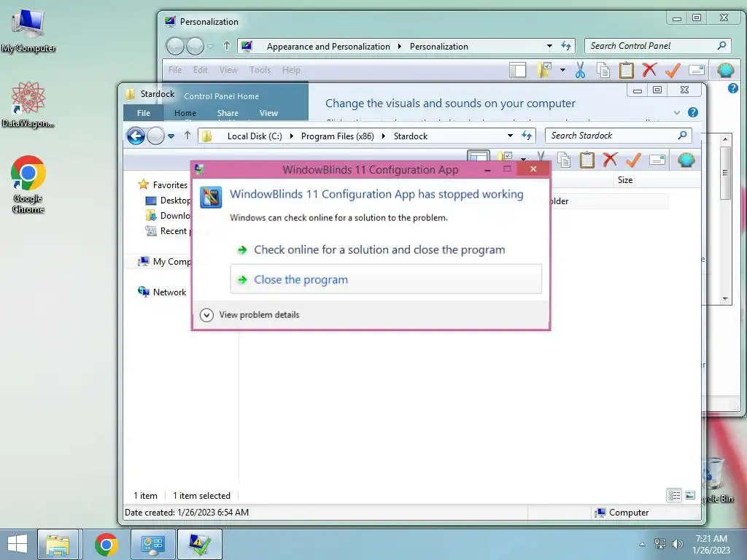747x560 pixels.
Task: Click Paste clipboard icon in Personalization toolbar
Action: tap(626, 71)
